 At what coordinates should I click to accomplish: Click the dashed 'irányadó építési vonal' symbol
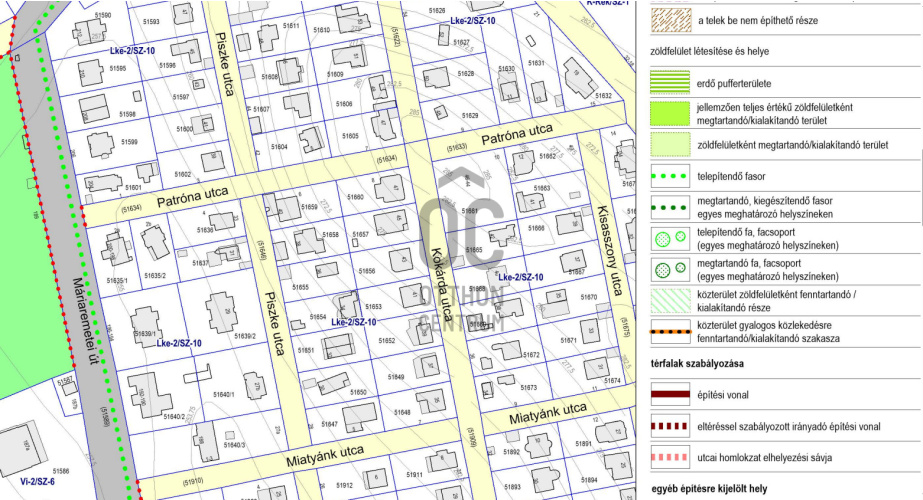pos(666,426)
